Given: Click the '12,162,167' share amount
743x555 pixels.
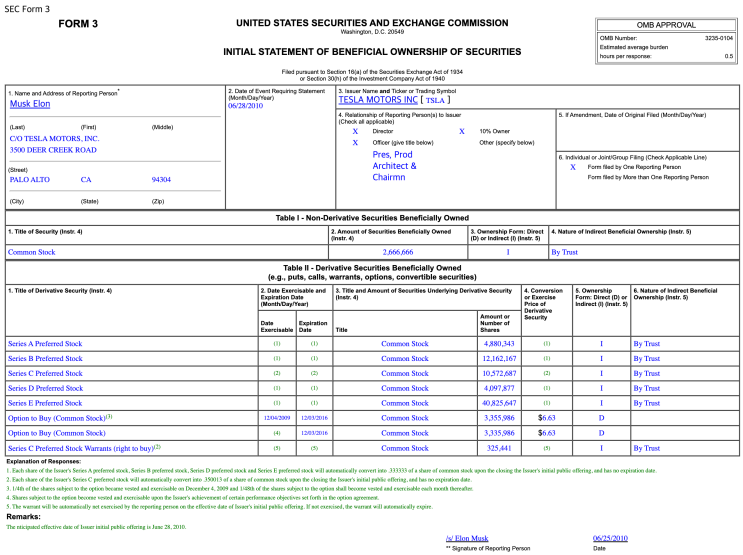Looking at the screenshot, I should [x=499, y=358].
